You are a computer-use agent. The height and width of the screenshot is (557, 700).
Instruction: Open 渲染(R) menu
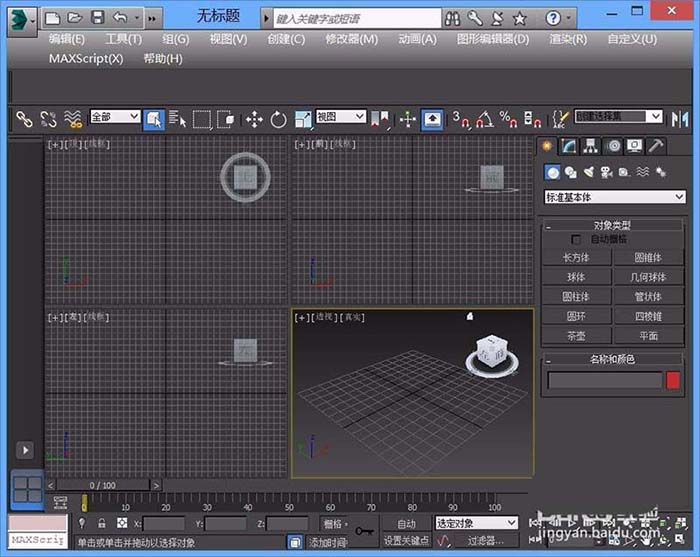point(568,39)
